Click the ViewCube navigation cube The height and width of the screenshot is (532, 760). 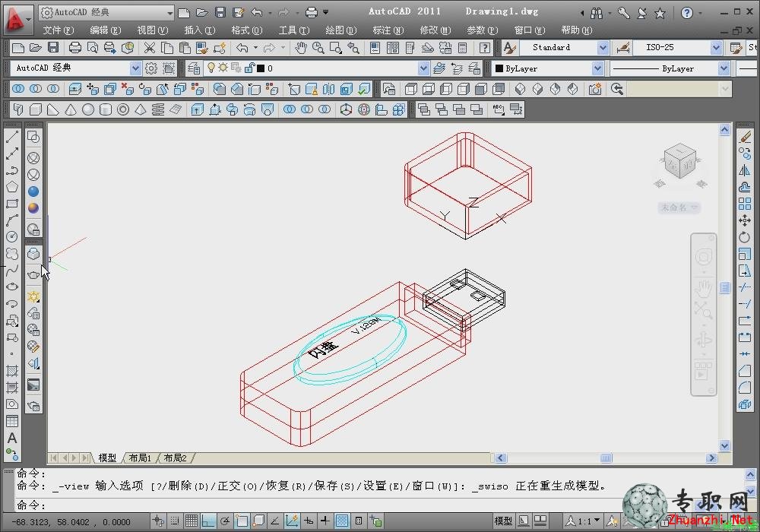(x=679, y=161)
